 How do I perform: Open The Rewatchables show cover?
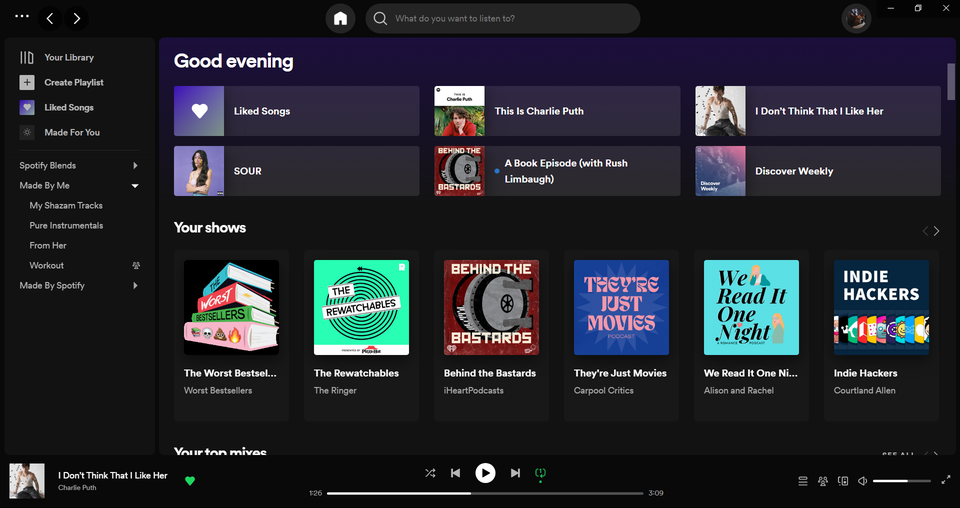point(361,307)
